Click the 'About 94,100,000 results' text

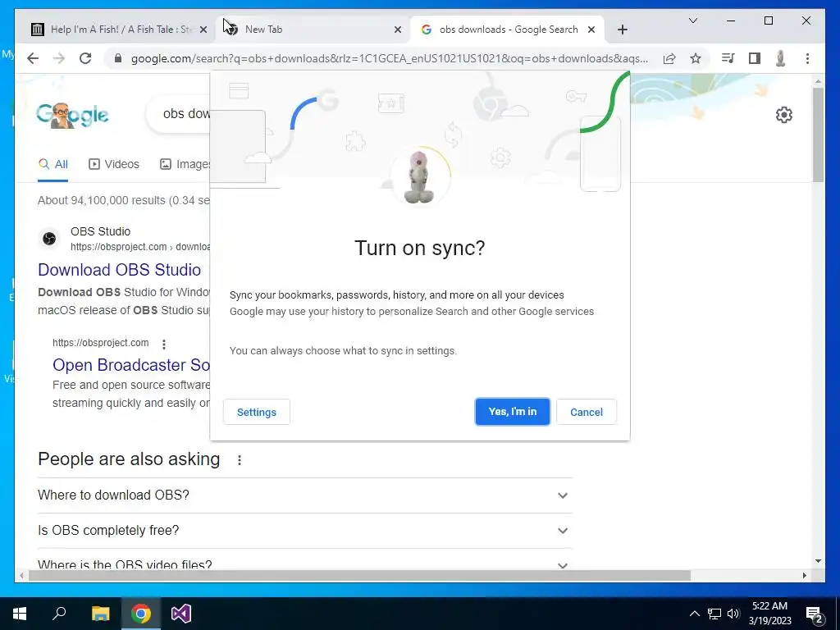tap(124, 200)
